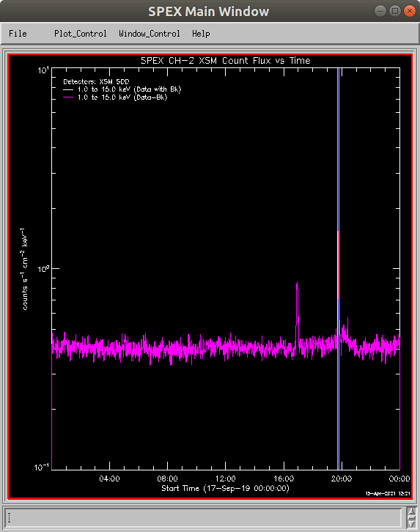Minimize the SPEX Main Window
Image resolution: width=420 pixels, height=532 pixels.
click(x=380, y=11)
